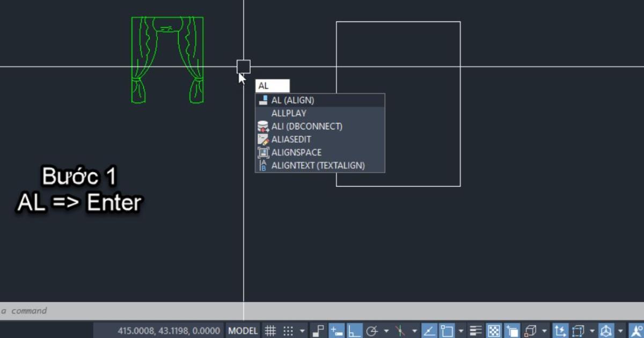Click the command input field showing AL
Viewport: 644px width, 338px height.
tap(273, 85)
